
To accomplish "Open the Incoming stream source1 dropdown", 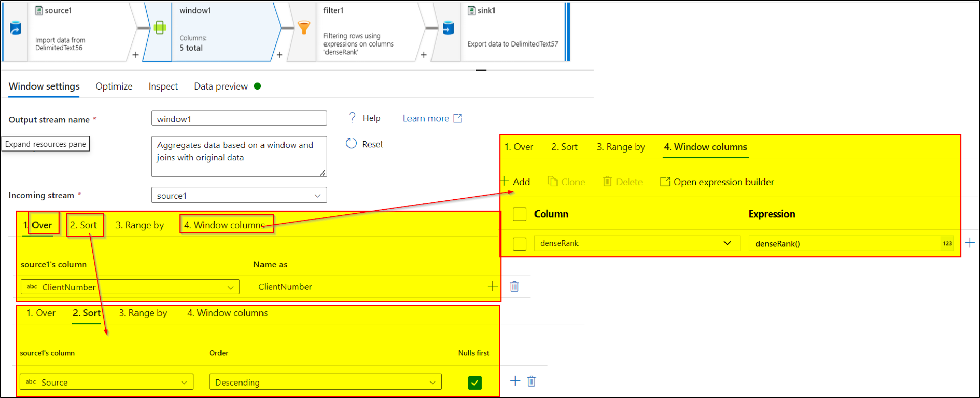I will click(x=239, y=195).
